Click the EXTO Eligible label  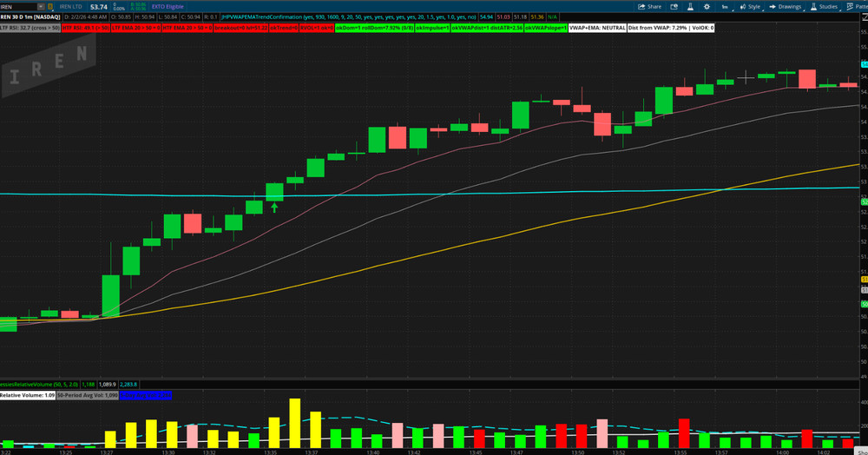pos(168,7)
